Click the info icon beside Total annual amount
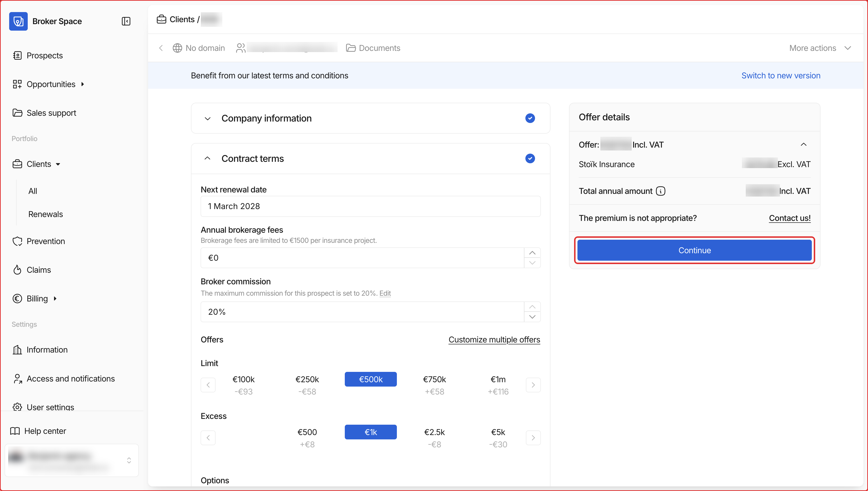Screen dimensions: 868x491 point(661,191)
